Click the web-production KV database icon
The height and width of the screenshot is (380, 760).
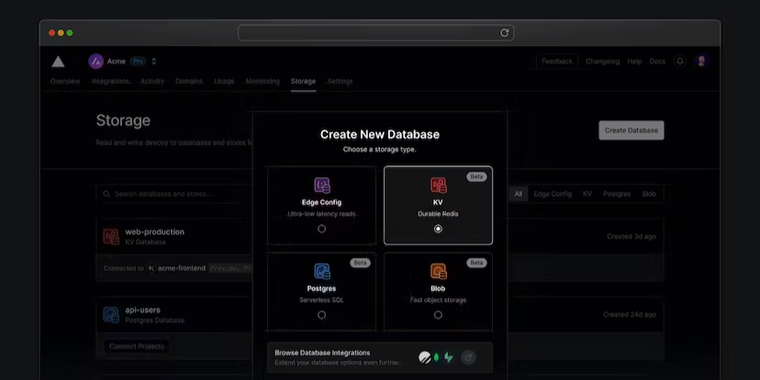tap(111, 237)
